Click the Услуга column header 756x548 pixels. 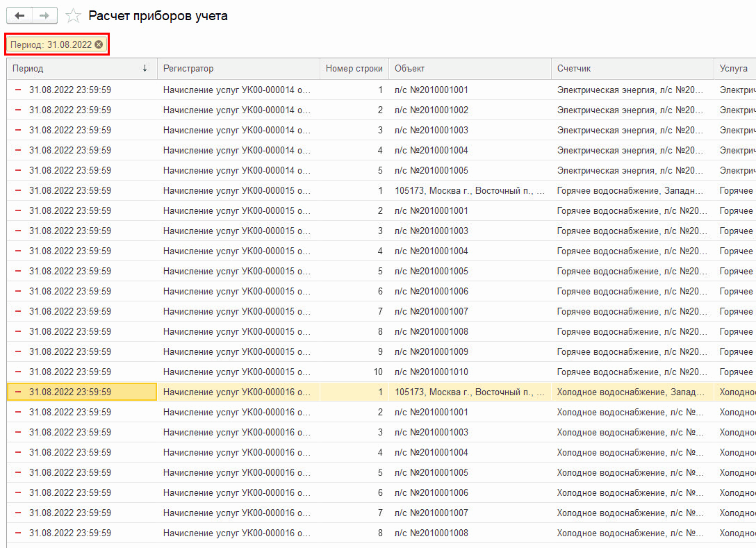(733, 69)
